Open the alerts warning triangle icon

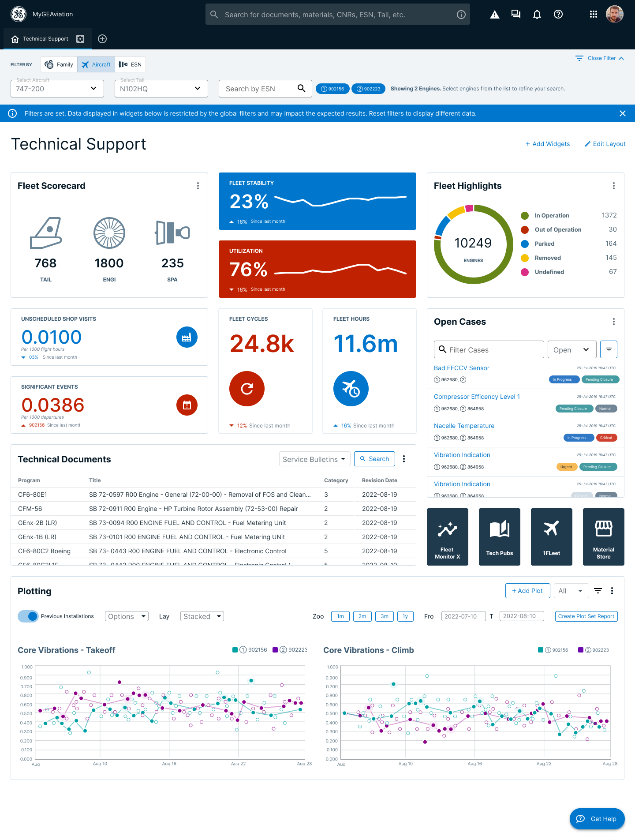click(x=495, y=15)
